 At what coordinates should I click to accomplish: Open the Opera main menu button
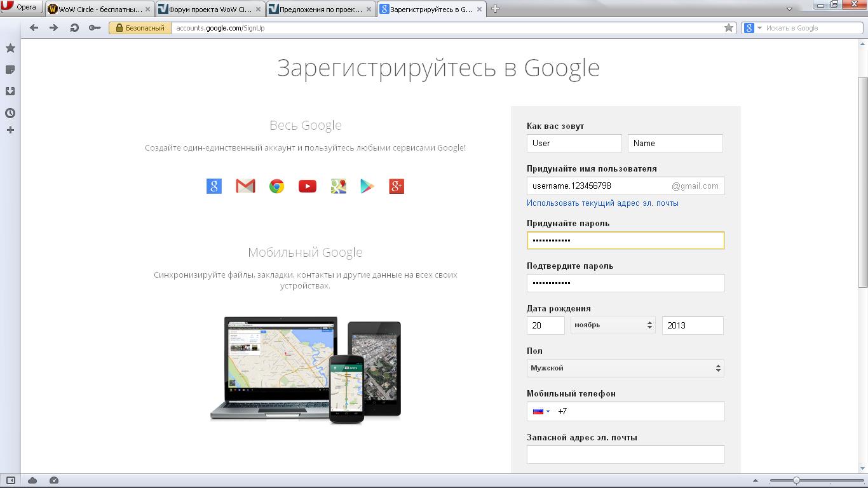21,8
